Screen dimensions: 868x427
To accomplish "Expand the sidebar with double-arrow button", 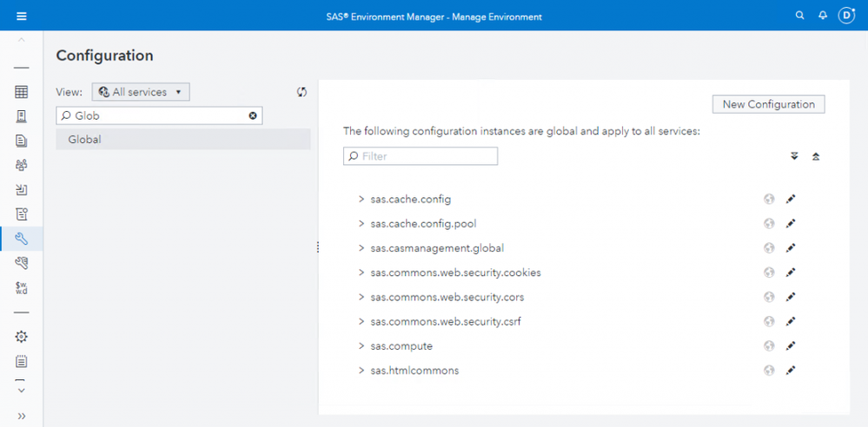I will coord(22,416).
